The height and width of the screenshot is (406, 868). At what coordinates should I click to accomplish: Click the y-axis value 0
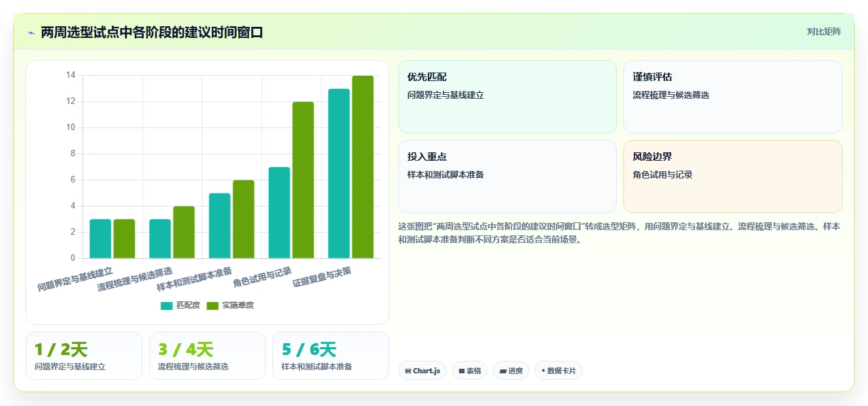73,258
